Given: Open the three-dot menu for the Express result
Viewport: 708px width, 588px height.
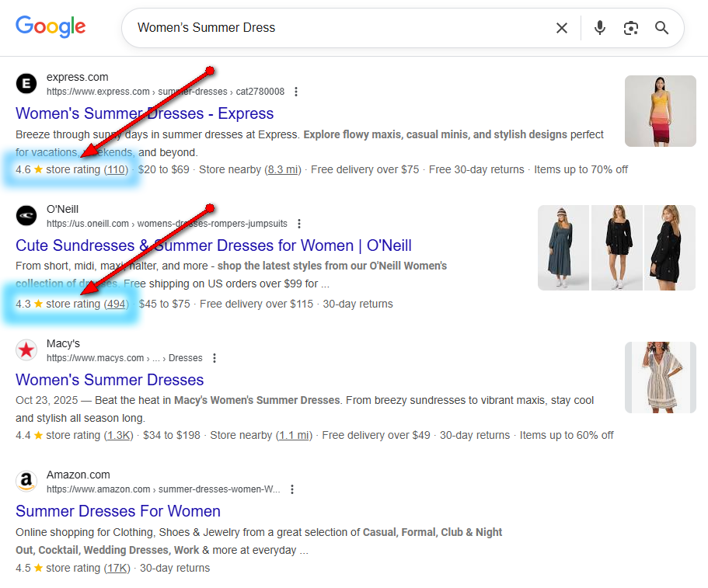Looking at the screenshot, I should [295, 91].
